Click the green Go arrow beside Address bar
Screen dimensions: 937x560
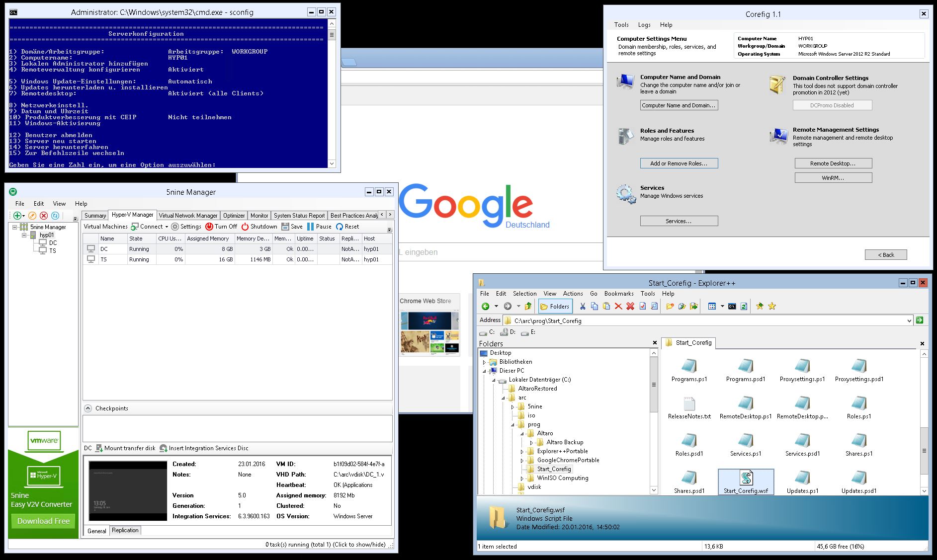click(920, 320)
